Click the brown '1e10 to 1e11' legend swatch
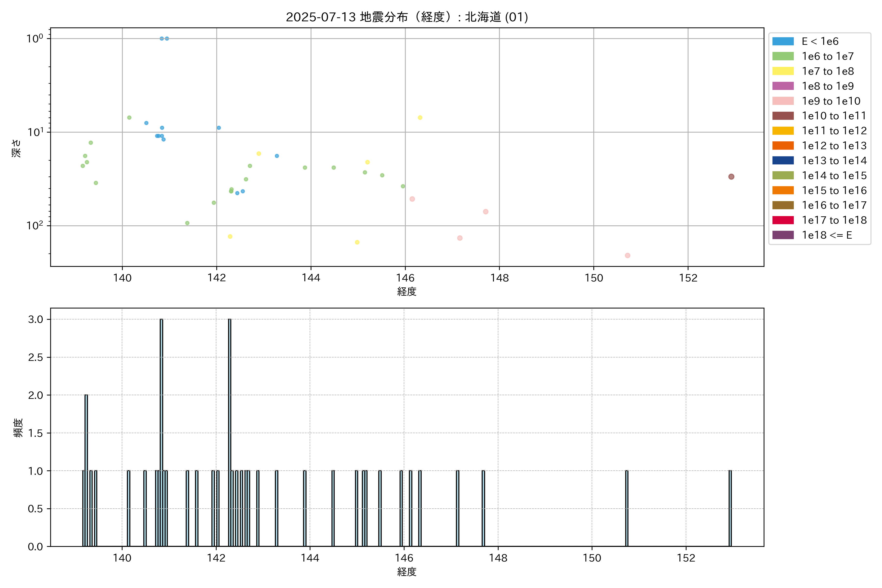 pos(783,116)
